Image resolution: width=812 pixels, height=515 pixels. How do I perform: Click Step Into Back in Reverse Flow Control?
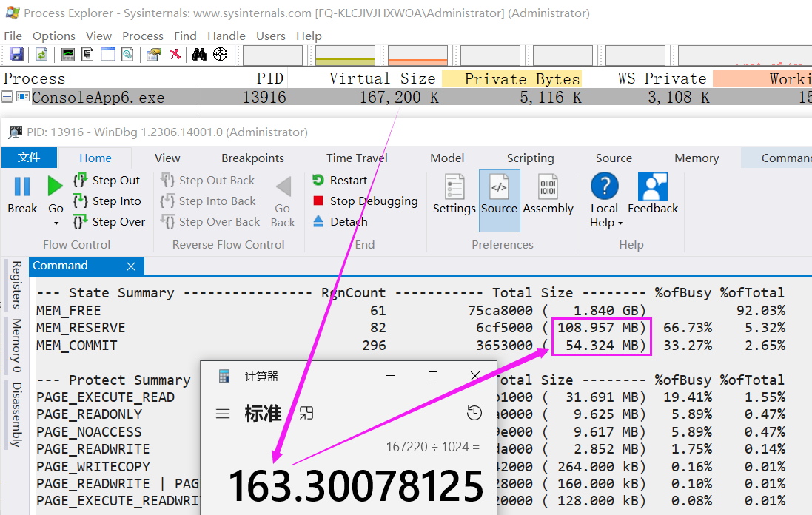tap(208, 201)
